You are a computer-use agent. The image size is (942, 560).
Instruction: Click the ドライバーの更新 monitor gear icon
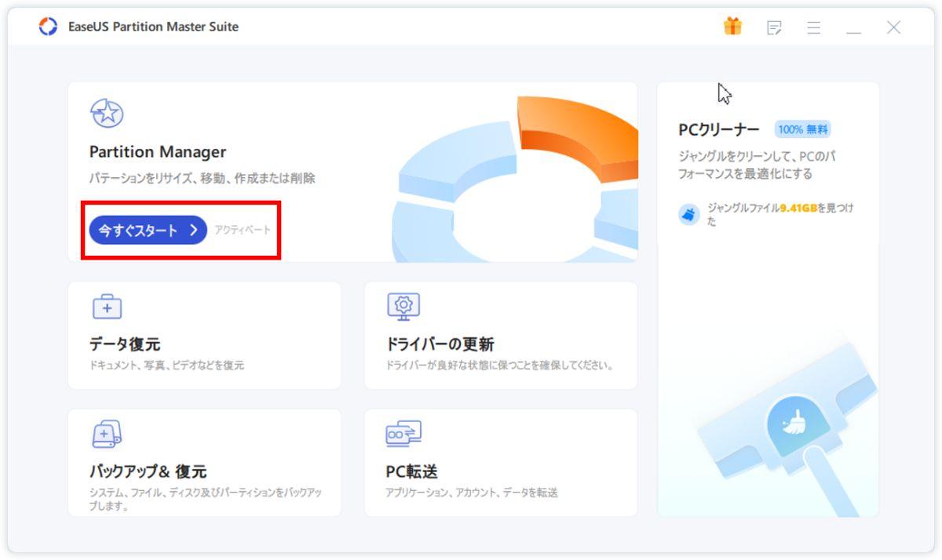[x=403, y=307]
